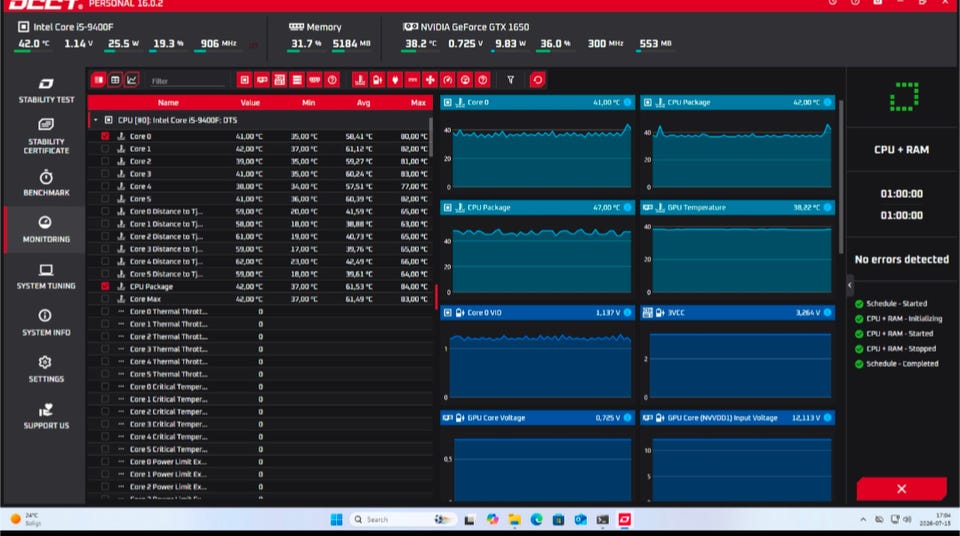Open the Benchmark section
Viewport: 960px width, 536px height.
point(46,183)
